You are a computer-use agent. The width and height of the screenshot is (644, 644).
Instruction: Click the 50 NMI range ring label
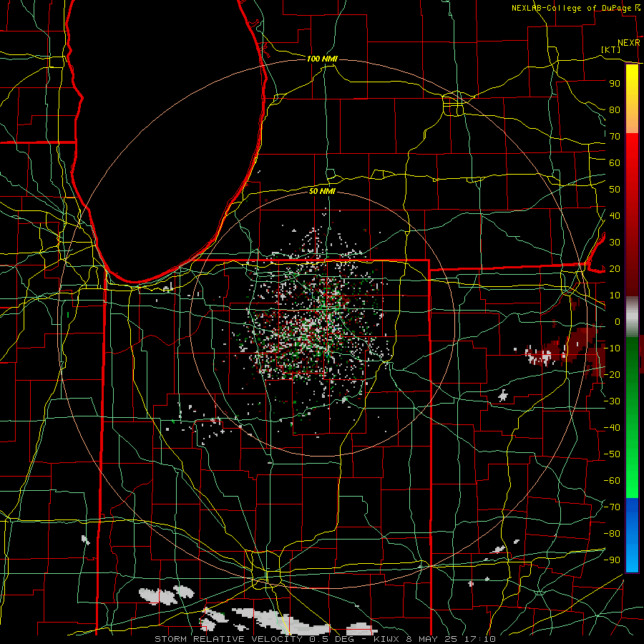point(322,191)
